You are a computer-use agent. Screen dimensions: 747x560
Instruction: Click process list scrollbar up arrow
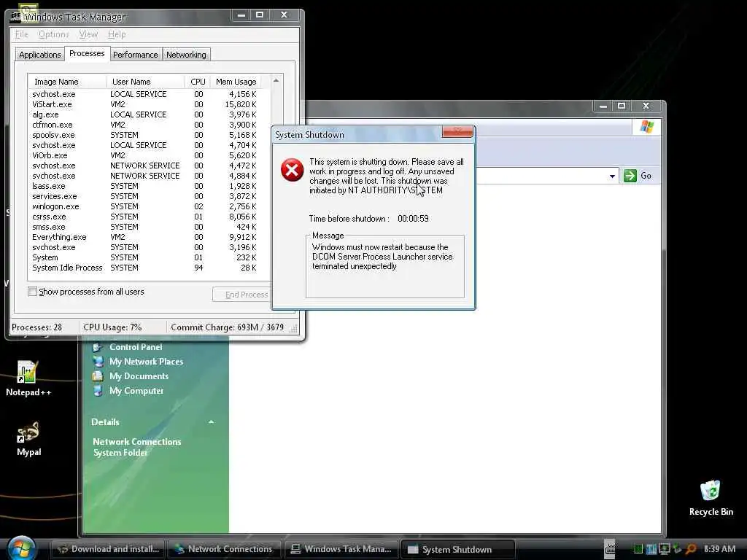276,81
